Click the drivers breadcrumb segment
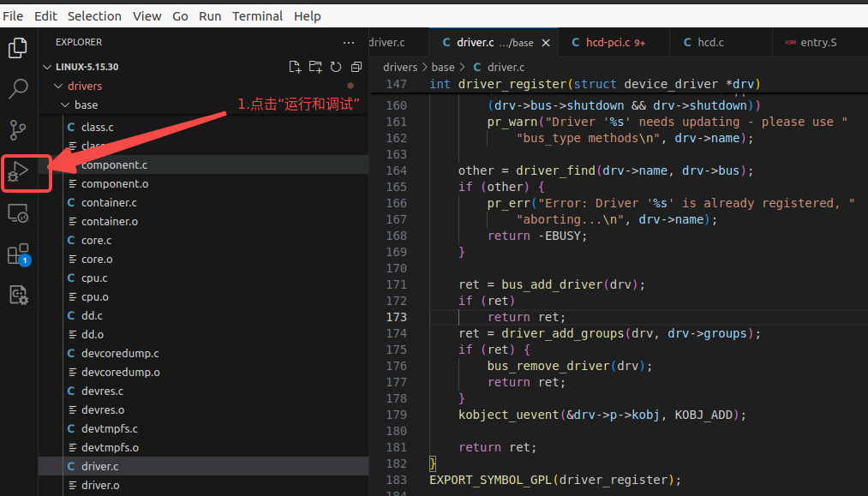This screenshot has width=868, height=496. 399,67
